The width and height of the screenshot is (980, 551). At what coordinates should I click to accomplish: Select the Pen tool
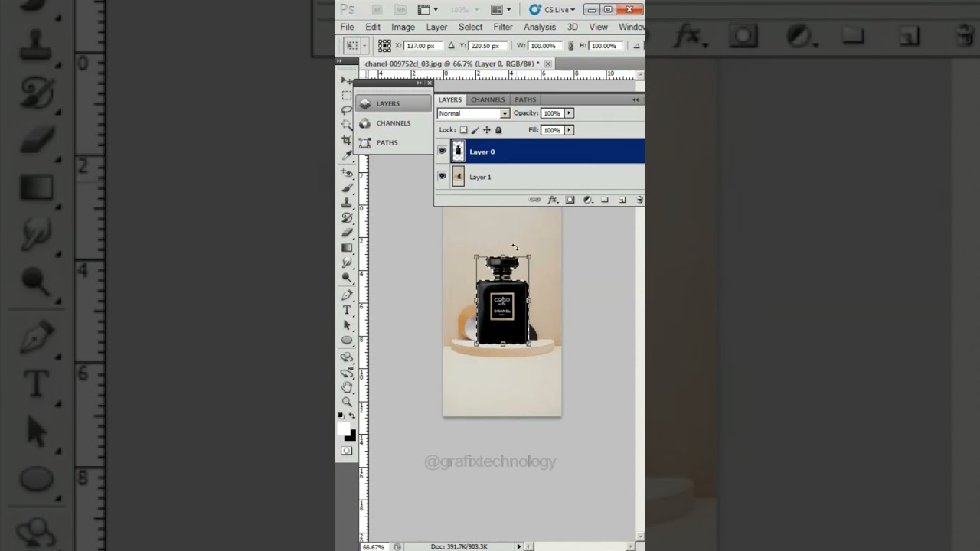tap(347, 295)
